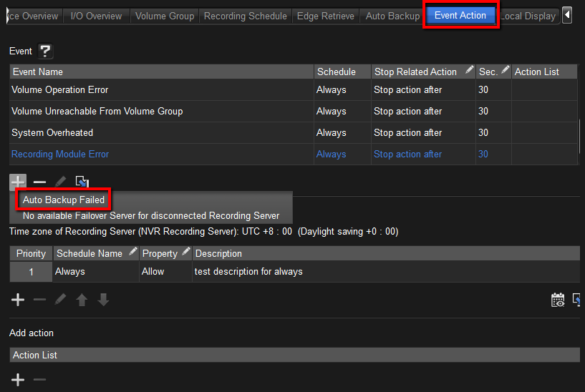Click the help question mark beside Event
The width and height of the screenshot is (585, 392).
pyautogui.click(x=45, y=51)
